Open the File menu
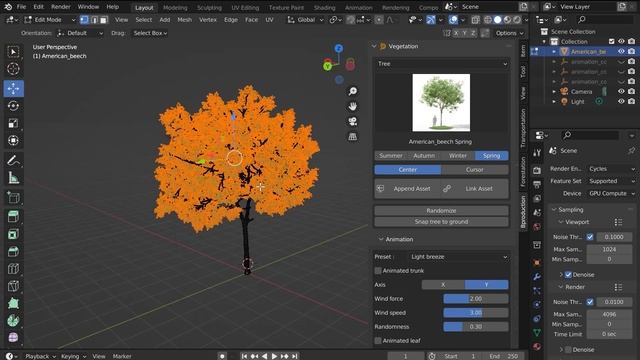640x360 pixels. coord(21,7)
